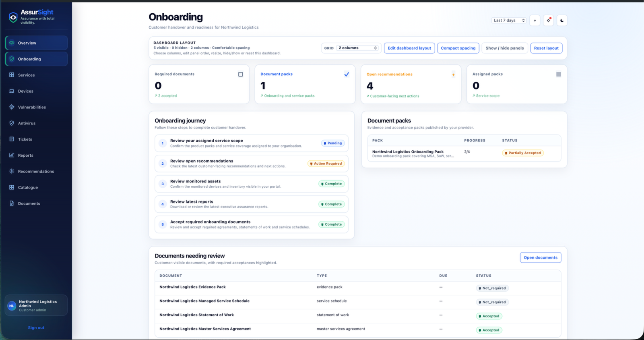Click the Reports chart icon
This screenshot has height=340, width=644.
pos(12,155)
